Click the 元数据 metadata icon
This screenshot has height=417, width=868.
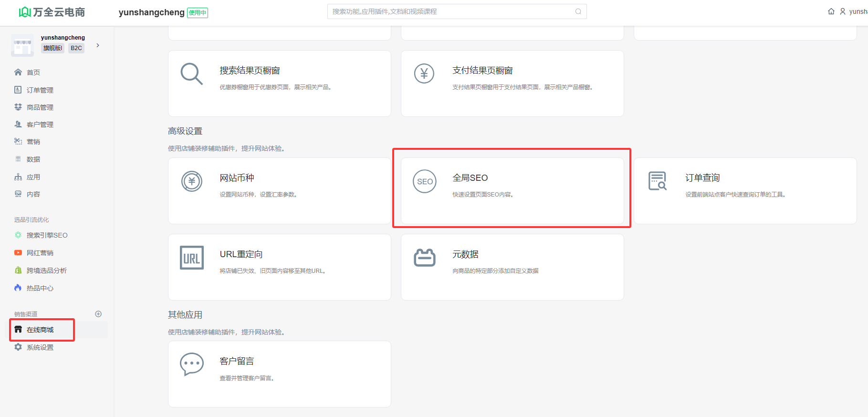[424, 258]
